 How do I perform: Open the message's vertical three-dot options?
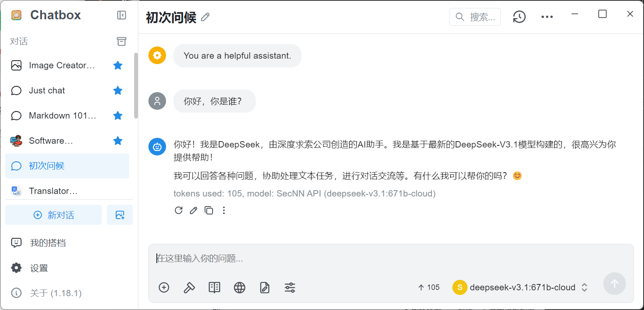[x=224, y=210]
